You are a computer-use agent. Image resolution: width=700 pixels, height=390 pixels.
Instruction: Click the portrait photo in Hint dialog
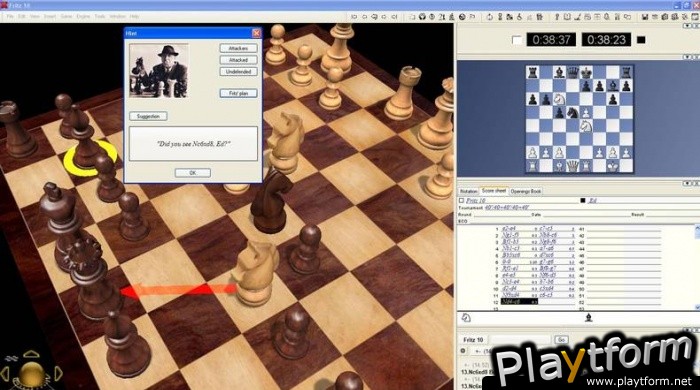click(x=158, y=71)
